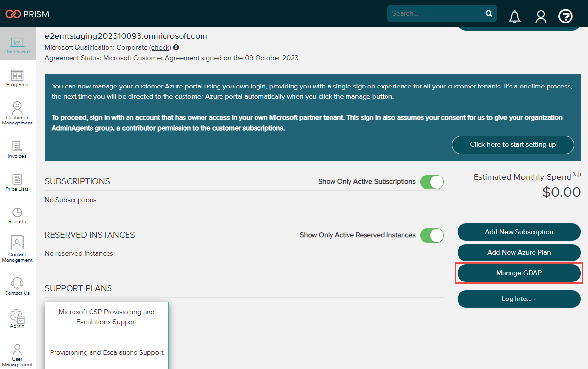Open the help question mark icon

pyautogui.click(x=565, y=17)
